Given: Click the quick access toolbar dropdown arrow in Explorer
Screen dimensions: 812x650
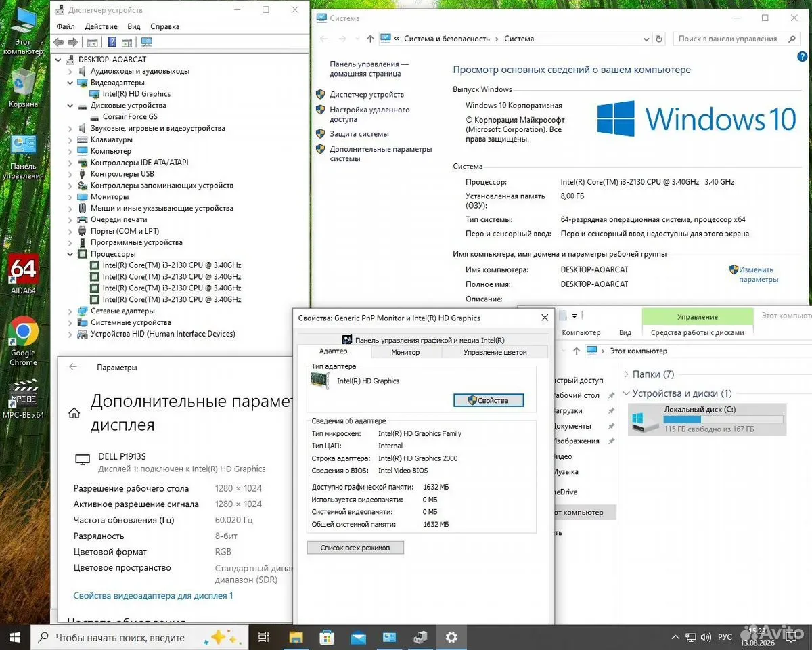Looking at the screenshot, I should click(x=574, y=316).
